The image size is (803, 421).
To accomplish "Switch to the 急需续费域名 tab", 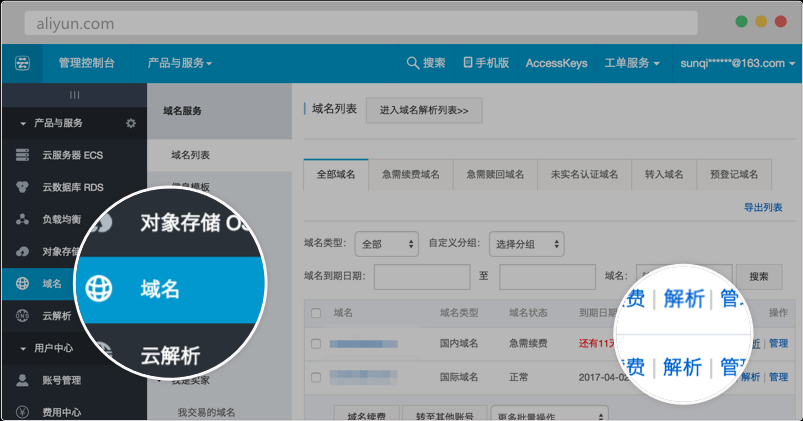I will click(410, 174).
